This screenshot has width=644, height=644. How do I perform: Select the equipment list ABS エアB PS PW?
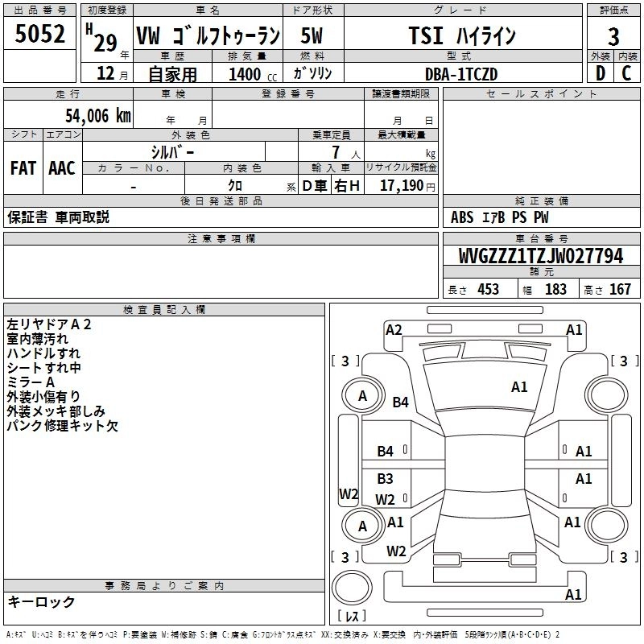coord(499,217)
